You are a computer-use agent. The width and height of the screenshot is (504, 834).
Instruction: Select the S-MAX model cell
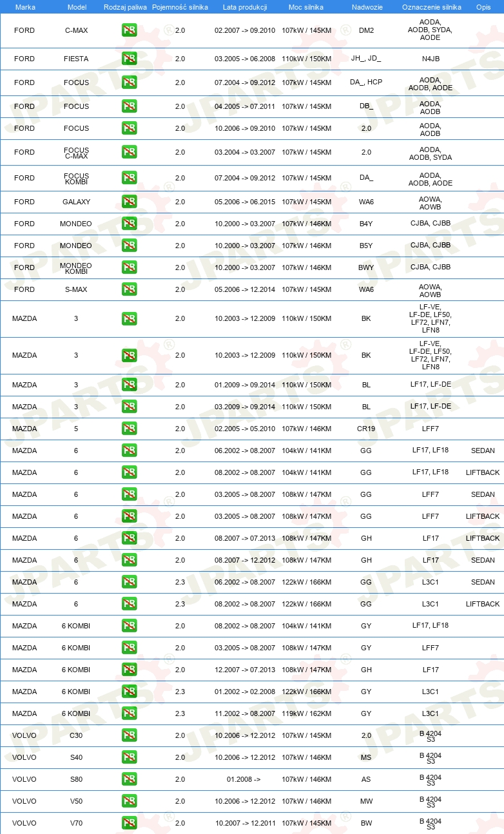pyautogui.click(x=76, y=289)
